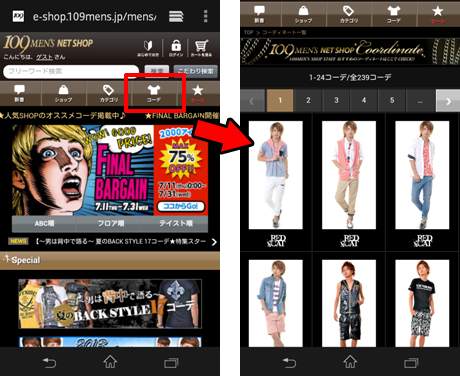This screenshot has width=460, height=376.
Task: Tap Android back button on left phone
Action: [x=49, y=362]
